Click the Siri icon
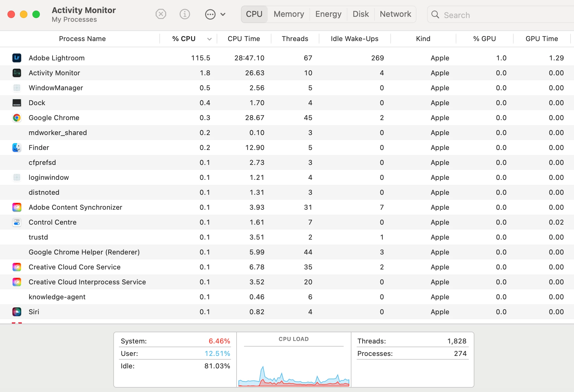 17,312
